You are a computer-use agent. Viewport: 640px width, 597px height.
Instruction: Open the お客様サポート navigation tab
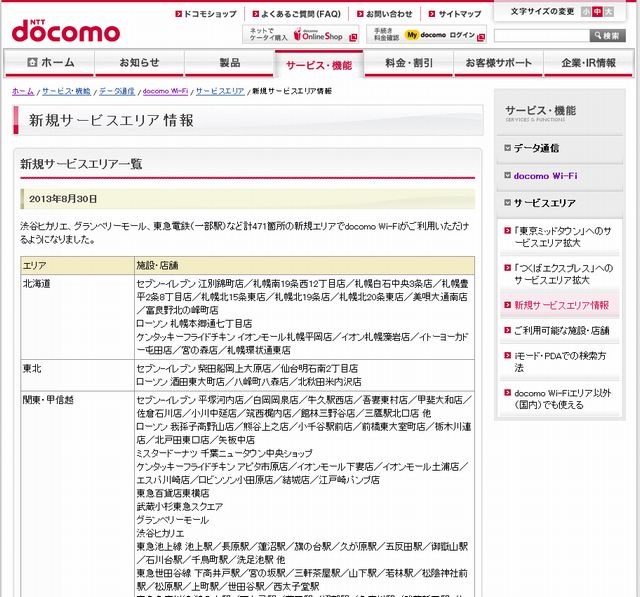tap(498, 63)
